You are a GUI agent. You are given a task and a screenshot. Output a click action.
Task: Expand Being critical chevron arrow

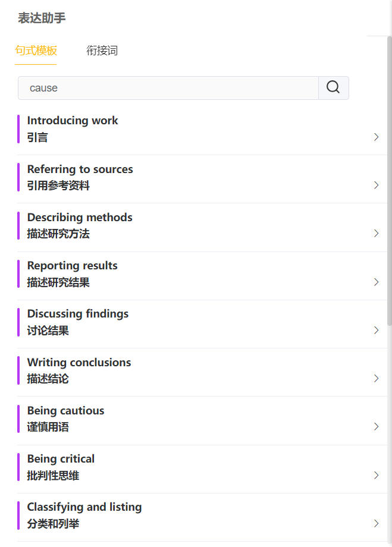point(376,475)
